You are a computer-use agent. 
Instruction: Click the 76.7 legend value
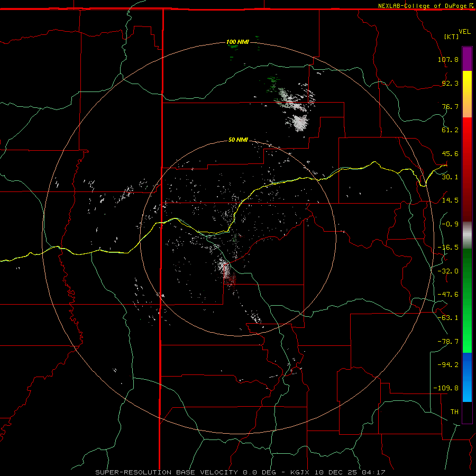pos(450,106)
